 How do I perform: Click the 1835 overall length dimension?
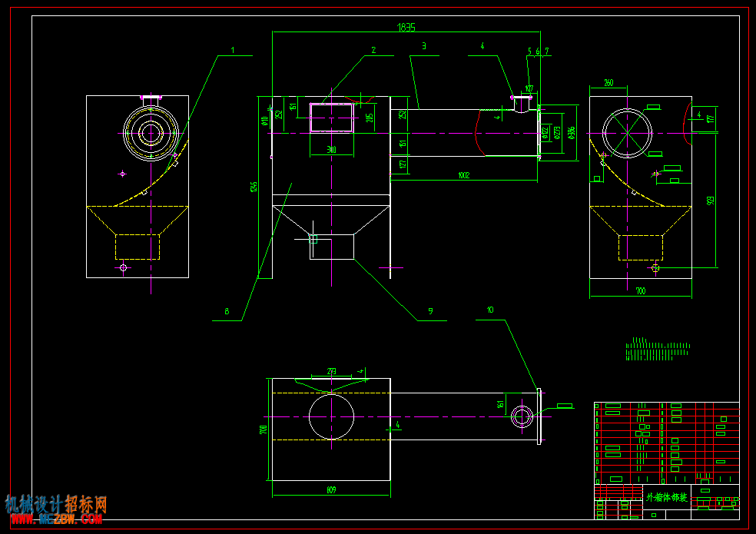406,28
